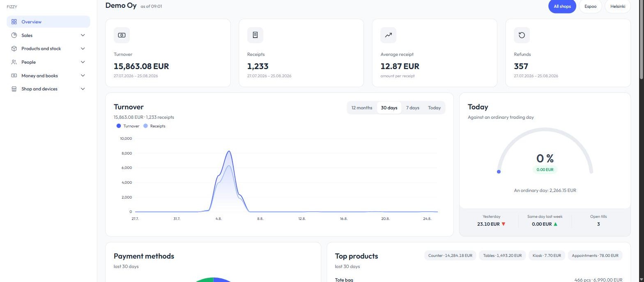The width and height of the screenshot is (644, 282).
Task: Click the Turnover card banknote icon
Action: 122,35
